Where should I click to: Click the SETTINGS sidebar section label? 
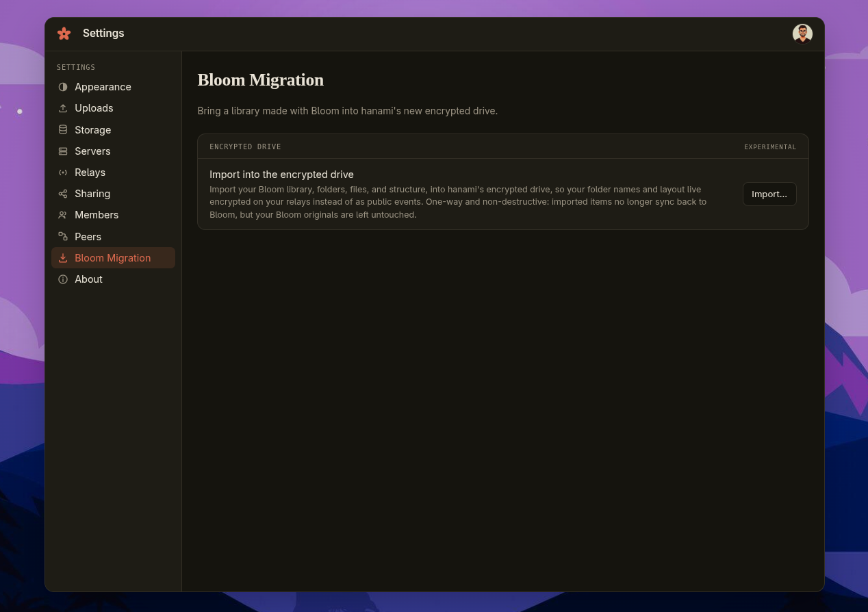click(x=76, y=68)
